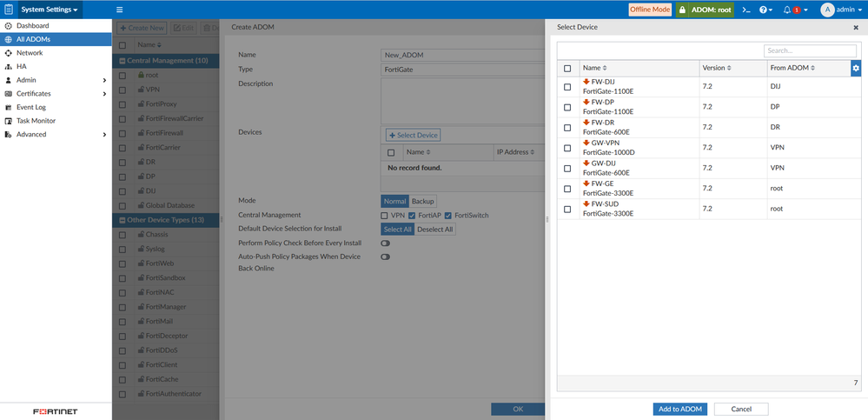Click the Add to ADOM button
The width and height of the screenshot is (868, 420).
[679, 409]
